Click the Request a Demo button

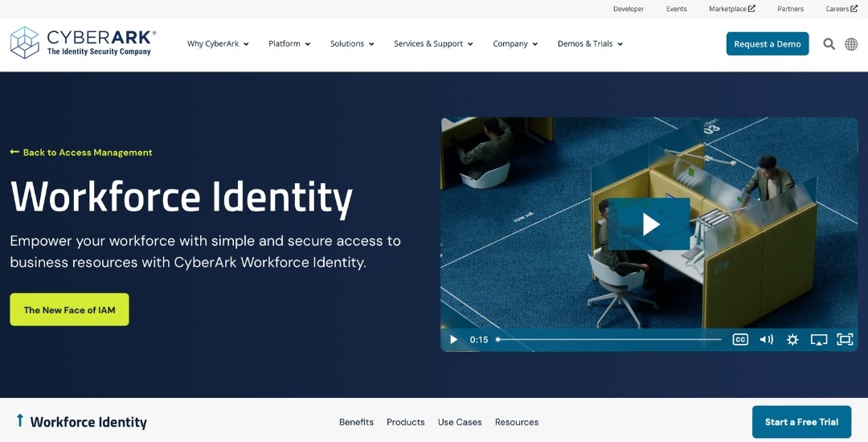(x=768, y=43)
